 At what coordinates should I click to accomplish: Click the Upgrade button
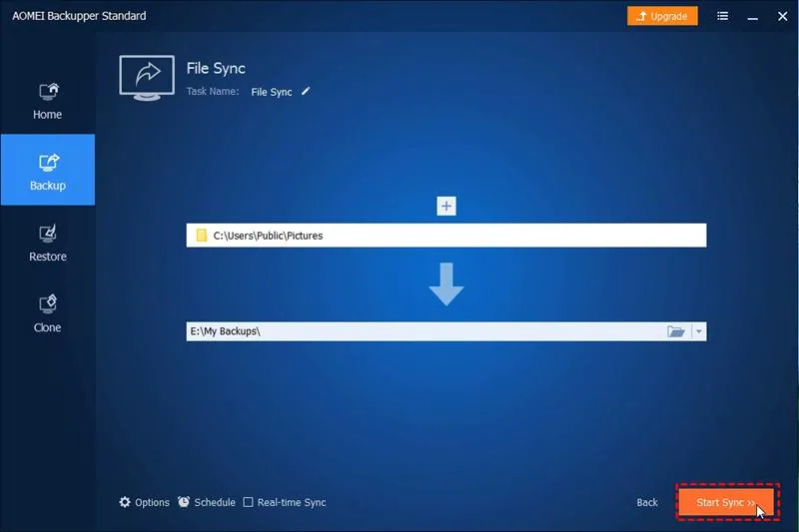coord(662,16)
